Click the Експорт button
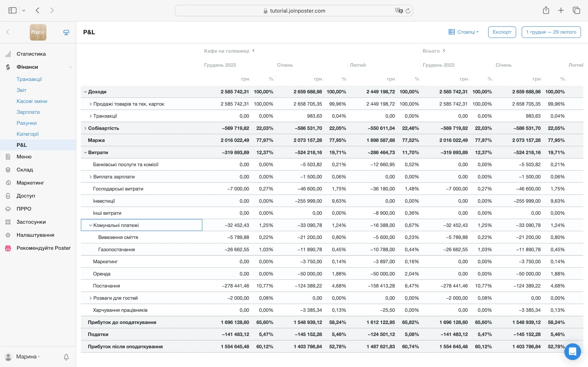Image resolution: width=588 pixels, height=367 pixels. (x=502, y=32)
